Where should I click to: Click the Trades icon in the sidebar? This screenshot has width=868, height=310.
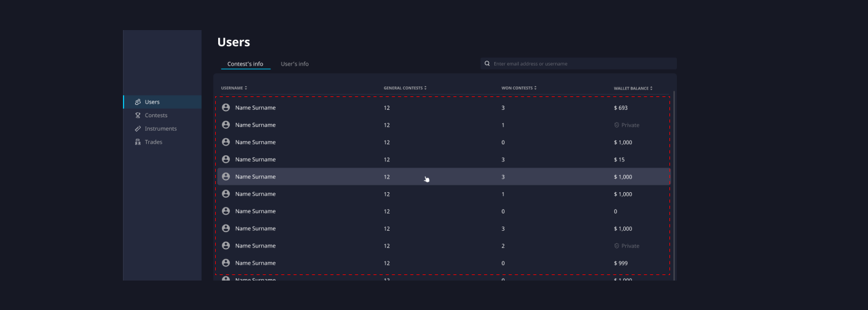[x=138, y=142]
